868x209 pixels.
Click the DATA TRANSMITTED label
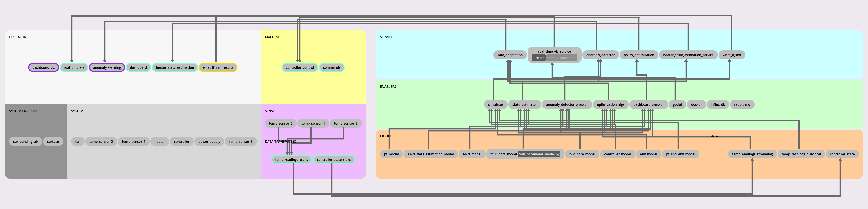[281, 142]
